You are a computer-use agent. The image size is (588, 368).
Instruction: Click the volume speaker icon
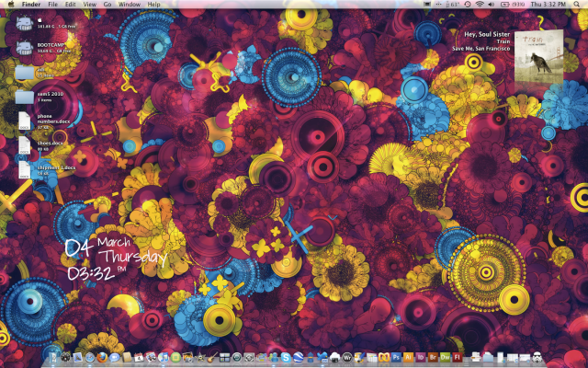493,5
